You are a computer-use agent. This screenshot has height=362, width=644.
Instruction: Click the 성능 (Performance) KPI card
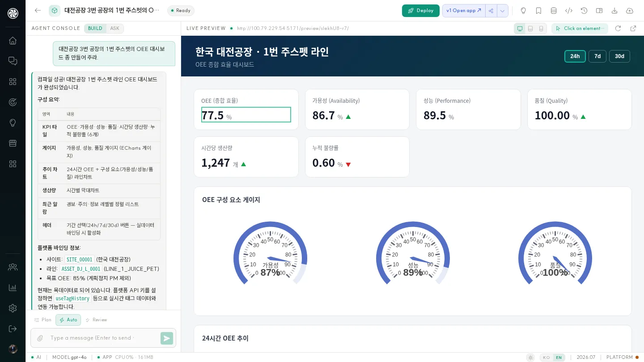click(x=468, y=109)
